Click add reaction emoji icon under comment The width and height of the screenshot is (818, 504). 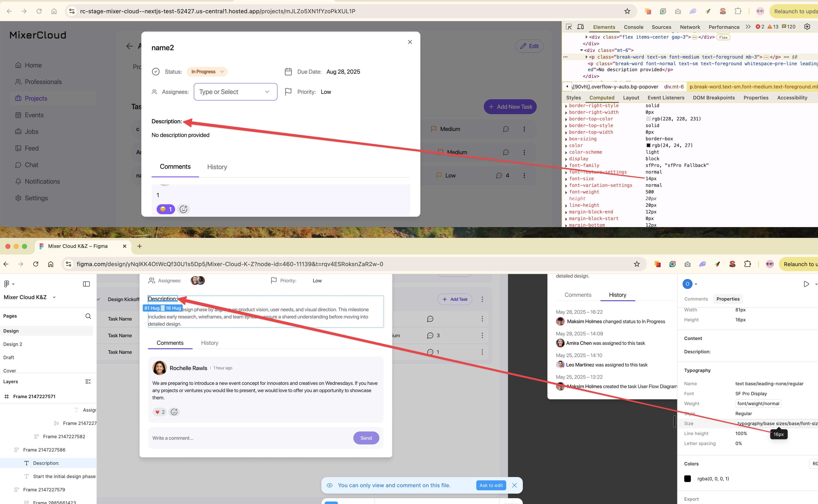pyautogui.click(x=183, y=209)
